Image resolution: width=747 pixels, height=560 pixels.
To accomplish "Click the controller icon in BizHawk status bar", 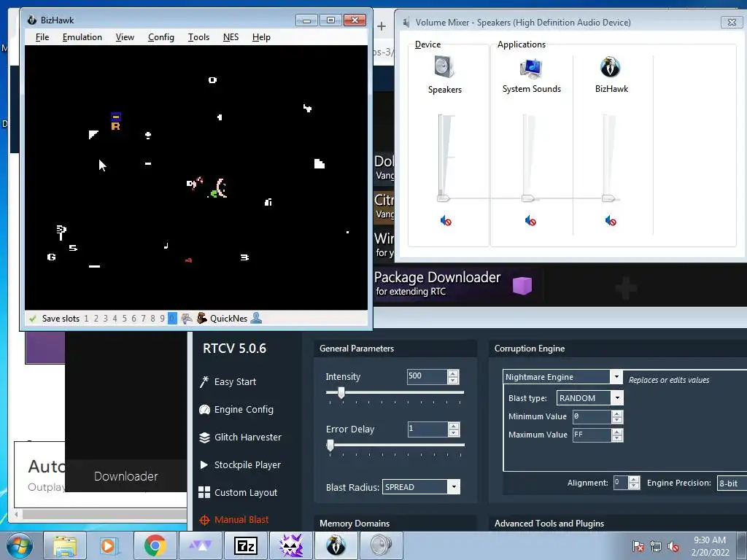I will click(186, 318).
